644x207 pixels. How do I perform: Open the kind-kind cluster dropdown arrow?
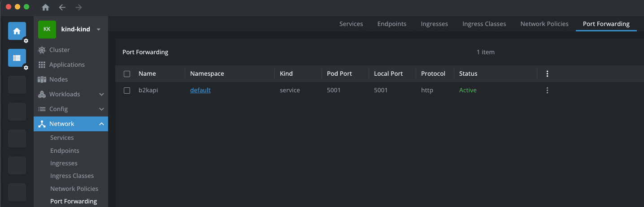tap(99, 30)
